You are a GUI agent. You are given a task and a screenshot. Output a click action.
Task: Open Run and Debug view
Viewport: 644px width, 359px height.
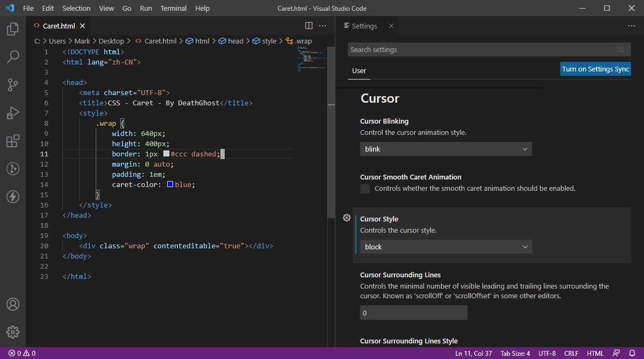13,113
